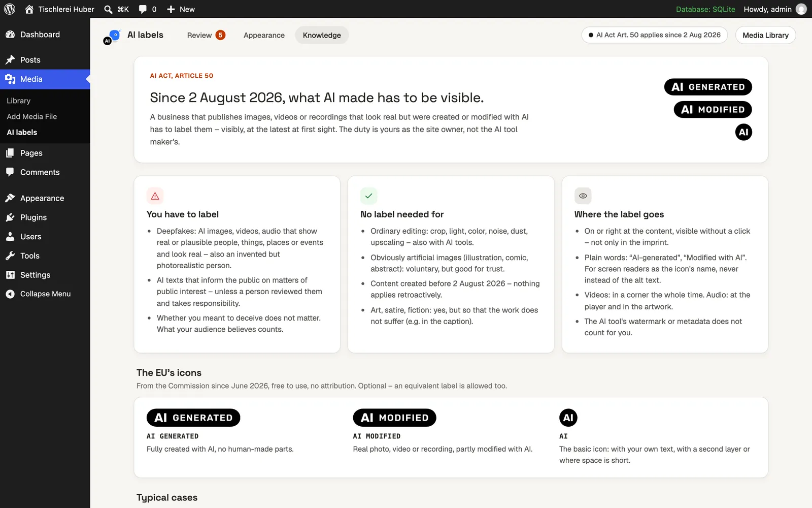Click the Typical cases heading

pyautogui.click(x=167, y=497)
